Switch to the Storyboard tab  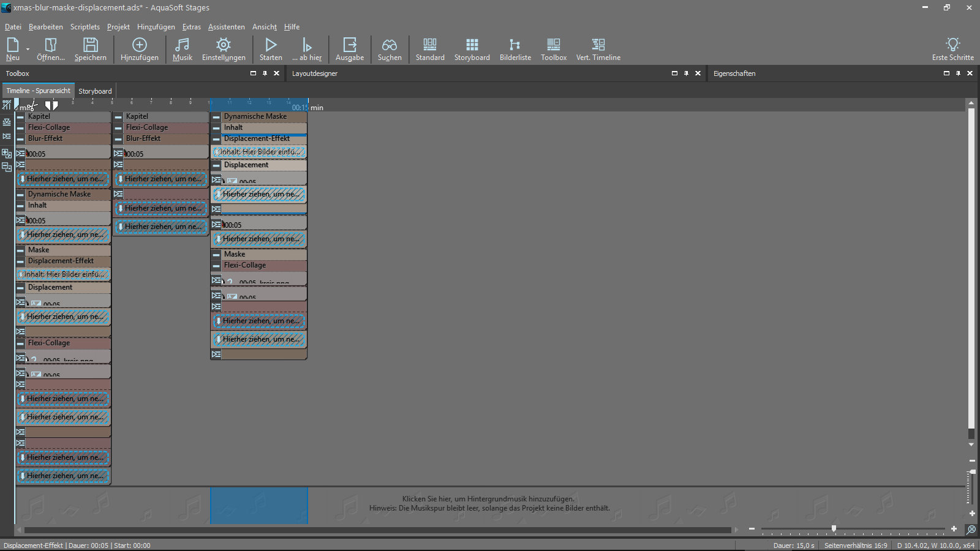coord(95,91)
